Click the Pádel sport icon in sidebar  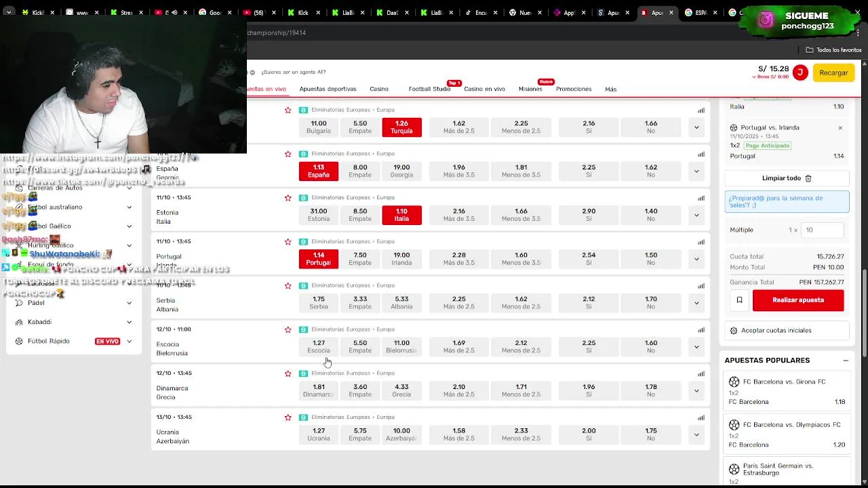click(x=19, y=303)
